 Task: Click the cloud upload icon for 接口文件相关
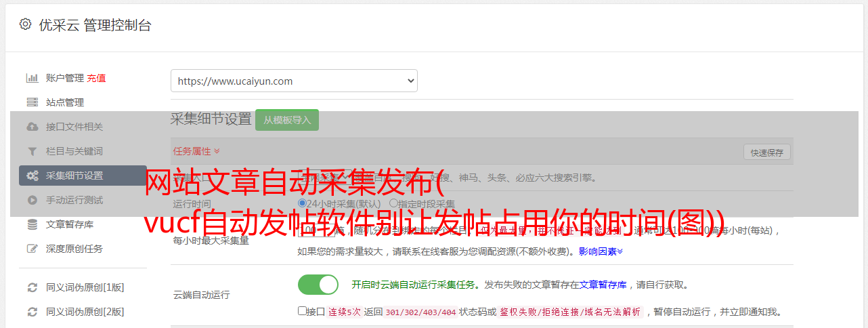point(32,127)
